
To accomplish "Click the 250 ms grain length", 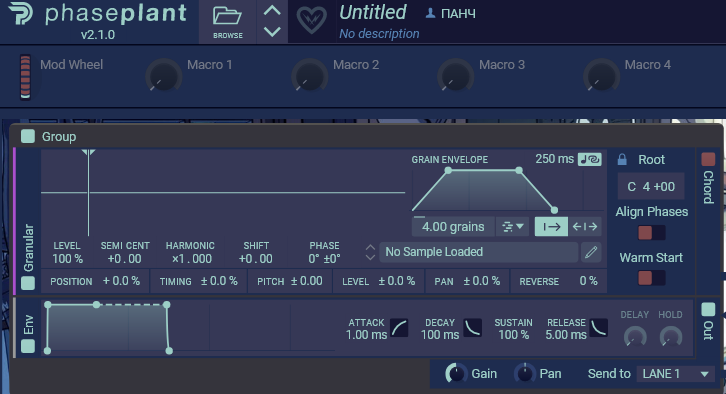I will click(x=554, y=159).
